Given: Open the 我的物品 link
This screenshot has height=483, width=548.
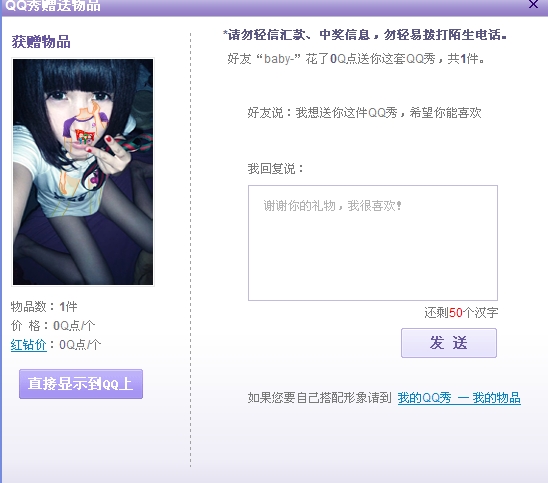Looking at the screenshot, I should (x=497, y=398).
